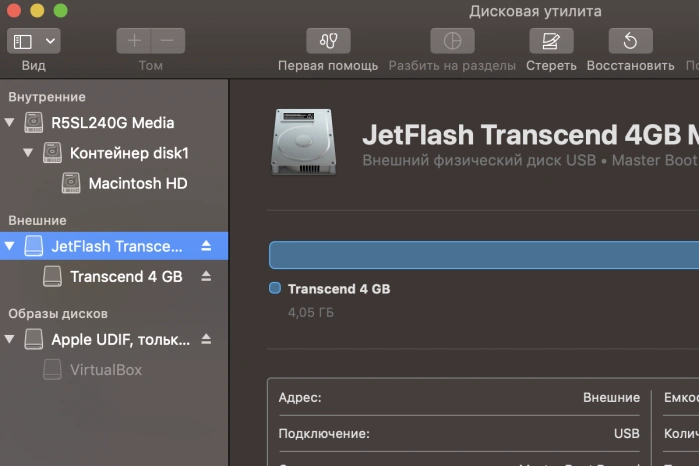Click the add volume plus button

(134, 41)
